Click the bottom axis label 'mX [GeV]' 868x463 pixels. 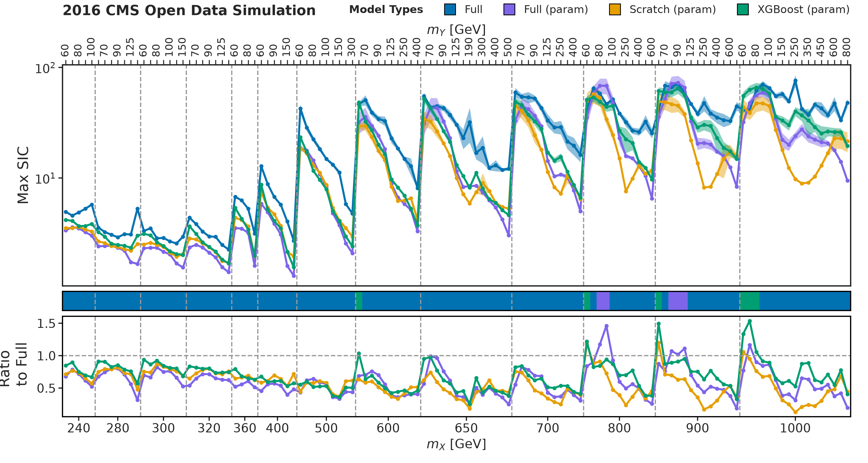(456, 444)
